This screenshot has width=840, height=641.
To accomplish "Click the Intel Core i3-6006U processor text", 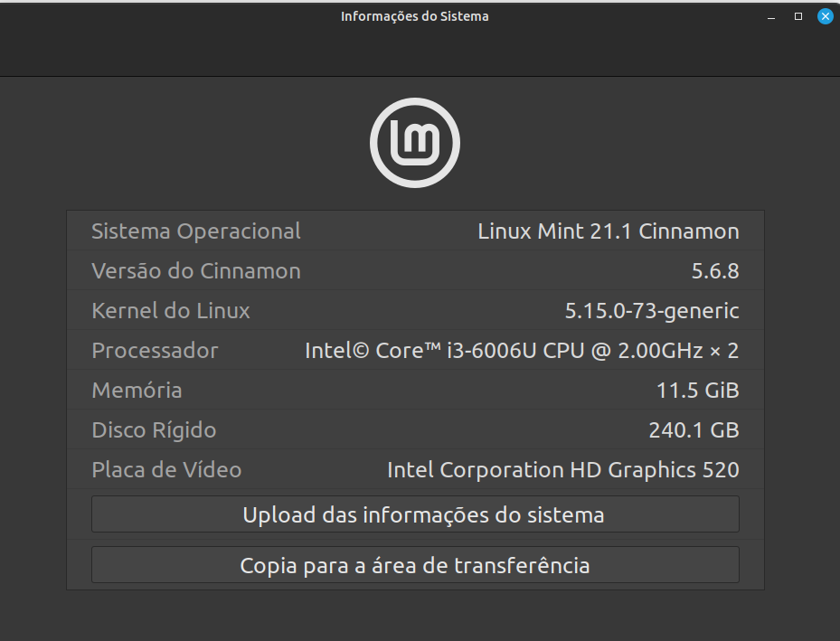I will tap(522, 351).
